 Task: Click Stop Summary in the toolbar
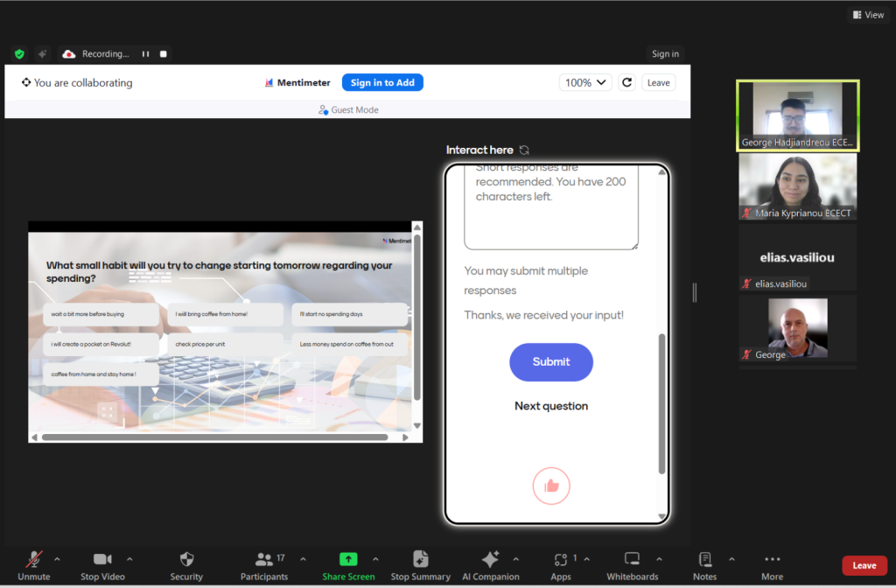click(420, 560)
